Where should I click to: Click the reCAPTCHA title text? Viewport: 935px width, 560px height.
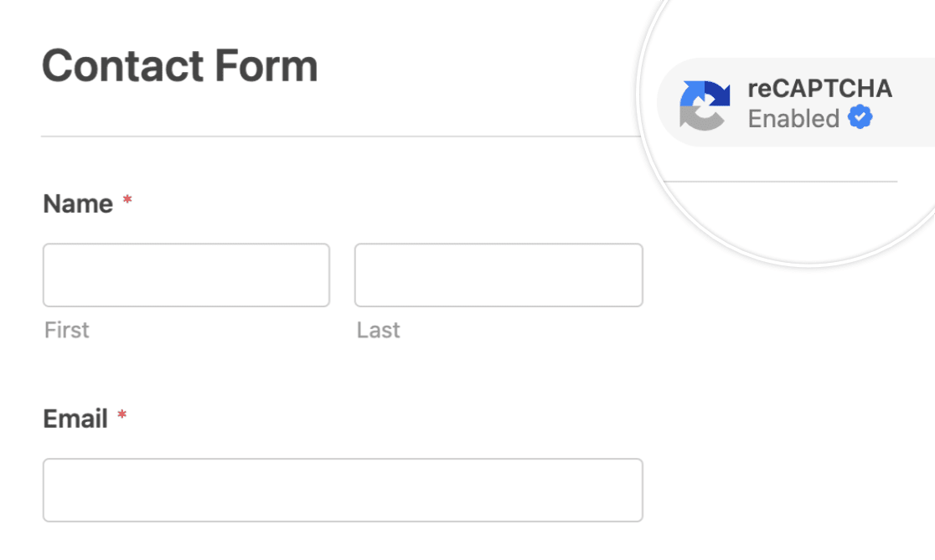[x=819, y=90]
